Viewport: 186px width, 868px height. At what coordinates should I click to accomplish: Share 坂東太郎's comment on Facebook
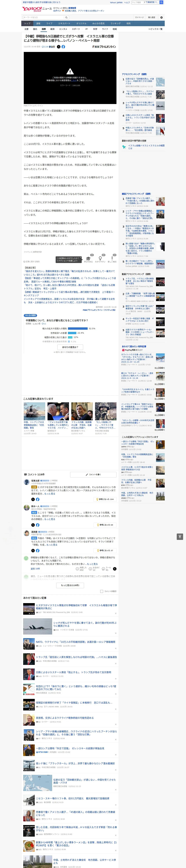[x=38, y=499]
